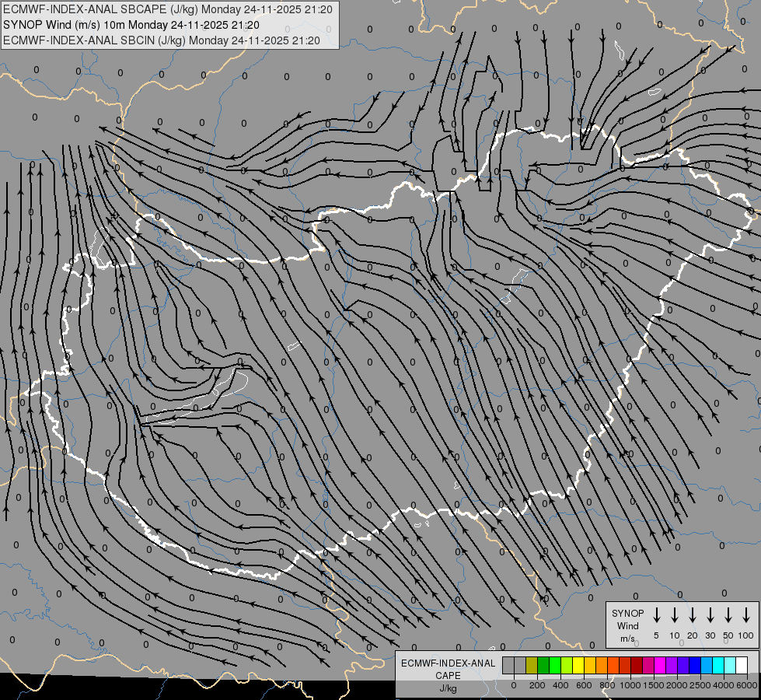Pick the bright green CAPE swatch
Image resolution: width=761 pixels, height=700 pixels.
pyautogui.click(x=555, y=665)
